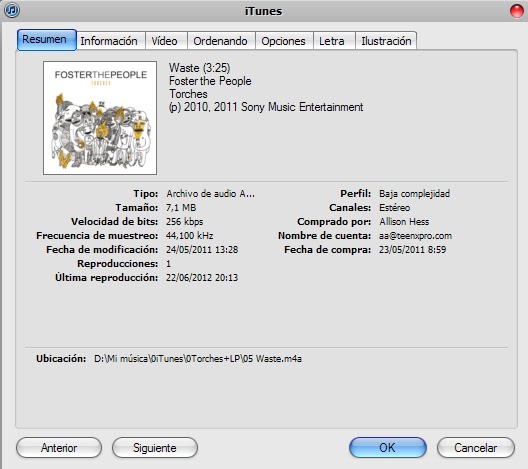The height and width of the screenshot is (469, 528).
Task: Click the 'Última reproducción:' label
Action: (x=106, y=277)
